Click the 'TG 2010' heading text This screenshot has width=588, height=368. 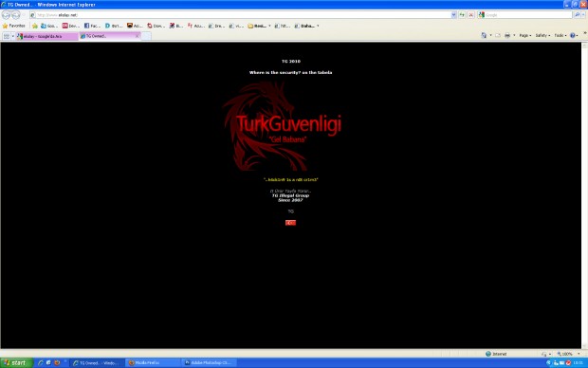291,61
